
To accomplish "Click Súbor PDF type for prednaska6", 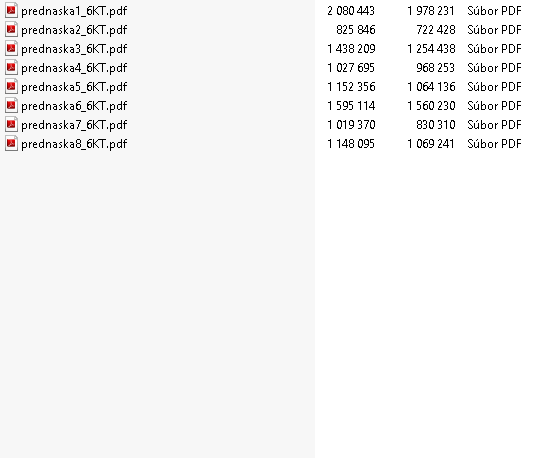I will click(494, 106).
